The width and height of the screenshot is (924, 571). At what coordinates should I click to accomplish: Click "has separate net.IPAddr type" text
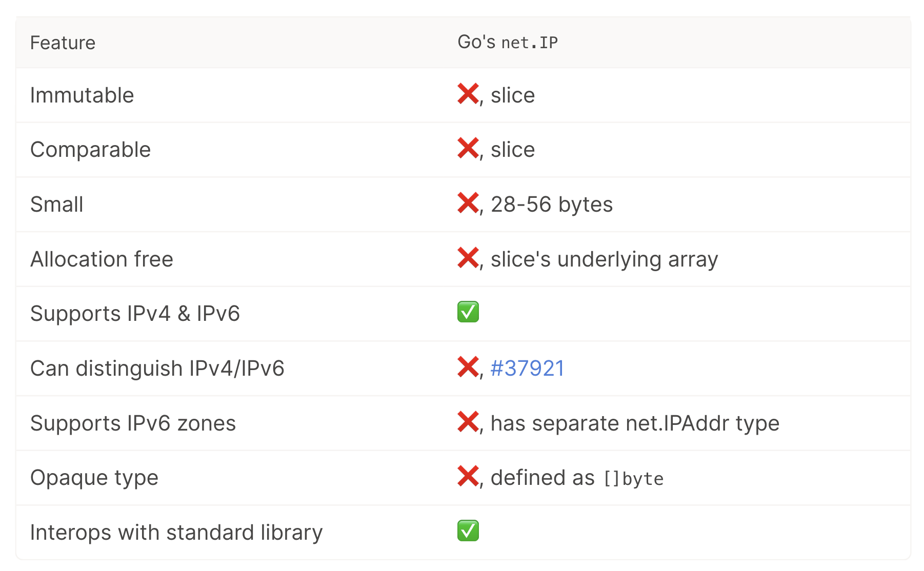(x=635, y=423)
